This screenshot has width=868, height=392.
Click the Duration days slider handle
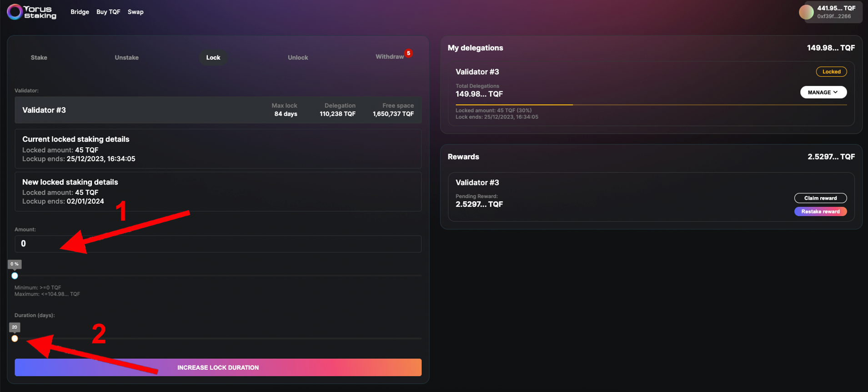point(15,338)
